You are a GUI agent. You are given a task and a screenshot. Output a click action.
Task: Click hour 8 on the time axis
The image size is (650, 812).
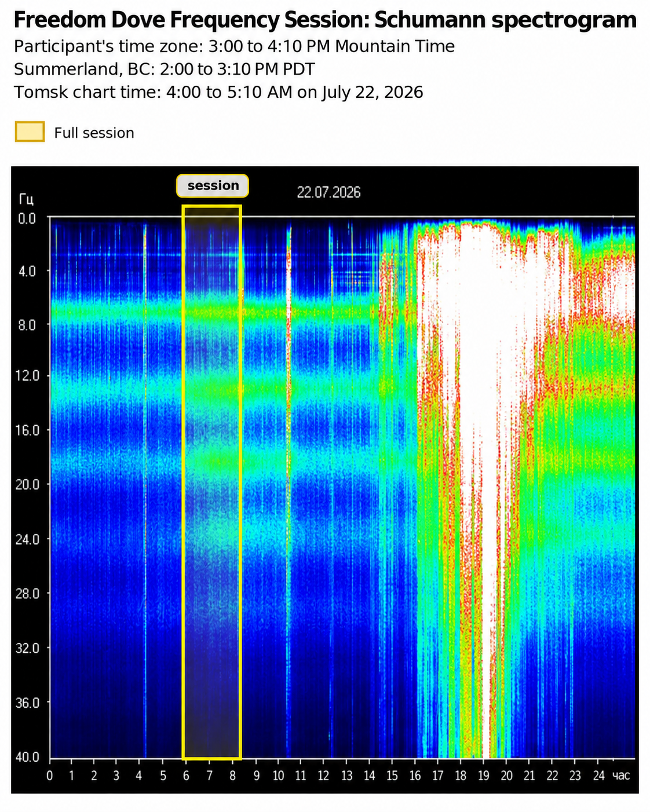(x=232, y=776)
